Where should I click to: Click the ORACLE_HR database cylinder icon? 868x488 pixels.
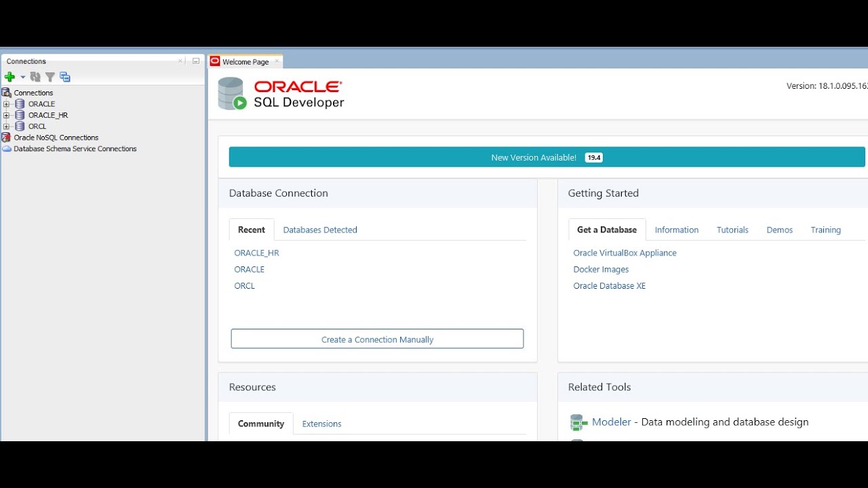click(x=20, y=115)
